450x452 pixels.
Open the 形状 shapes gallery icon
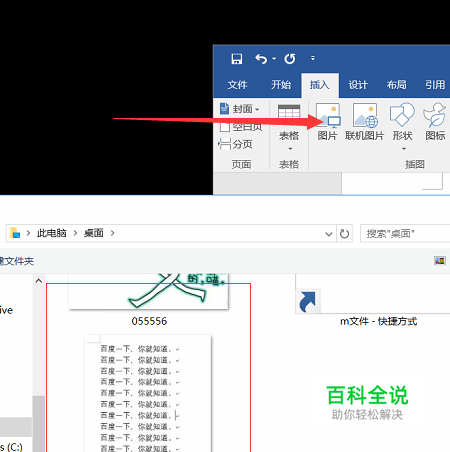click(x=402, y=115)
